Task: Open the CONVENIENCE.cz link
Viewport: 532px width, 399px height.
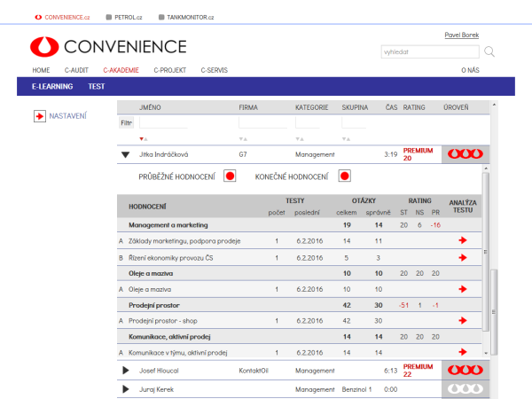Action: pos(67,18)
